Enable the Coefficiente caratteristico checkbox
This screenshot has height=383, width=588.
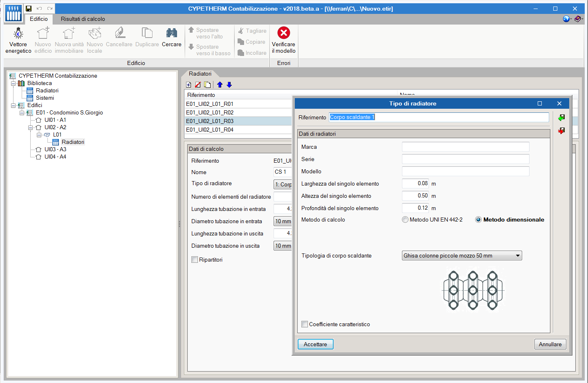[x=305, y=324]
